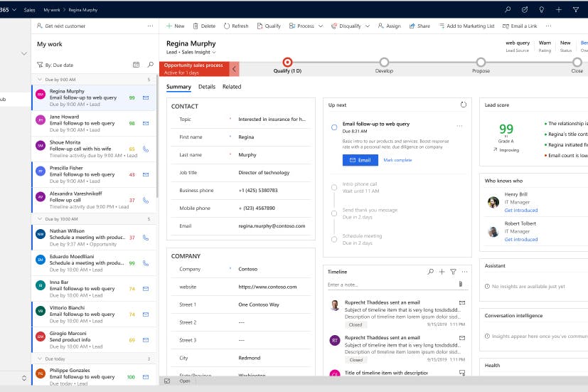The height and width of the screenshot is (392, 588).
Task: Collapse the Opportunity sales process flag
Action: click(234, 68)
